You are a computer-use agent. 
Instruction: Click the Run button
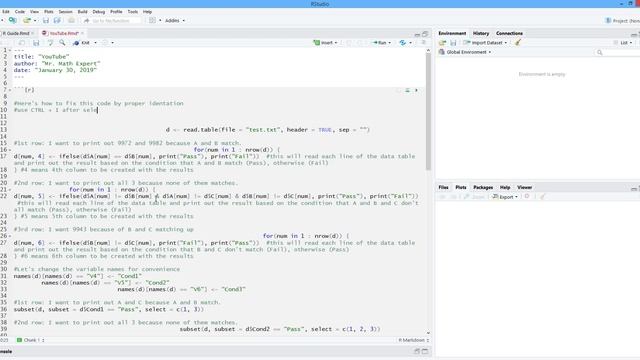tap(381, 43)
